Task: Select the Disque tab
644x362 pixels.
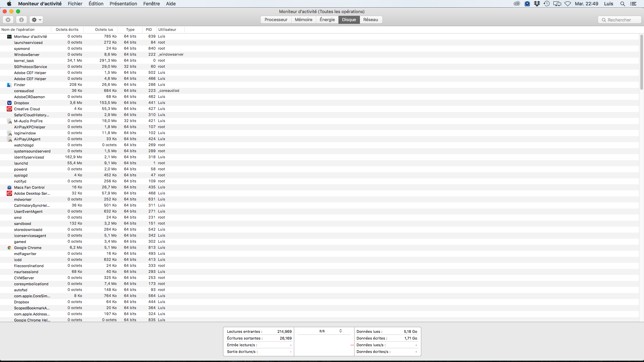Action: pyautogui.click(x=349, y=20)
